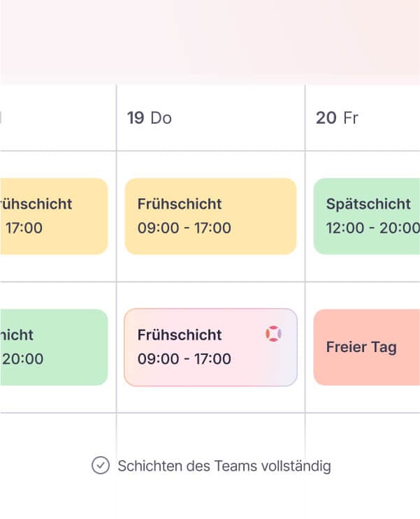Click 09:00 - 17:00 on the yellow Thursday shift
Screen dimensions: 420x519
click(x=184, y=228)
